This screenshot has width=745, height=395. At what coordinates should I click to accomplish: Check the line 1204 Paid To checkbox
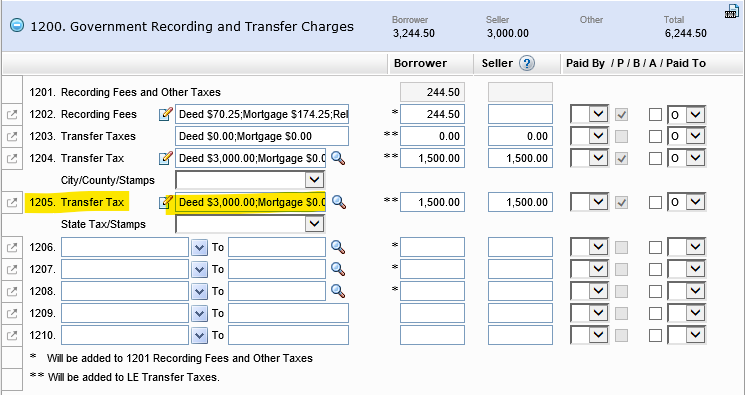coord(655,158)
